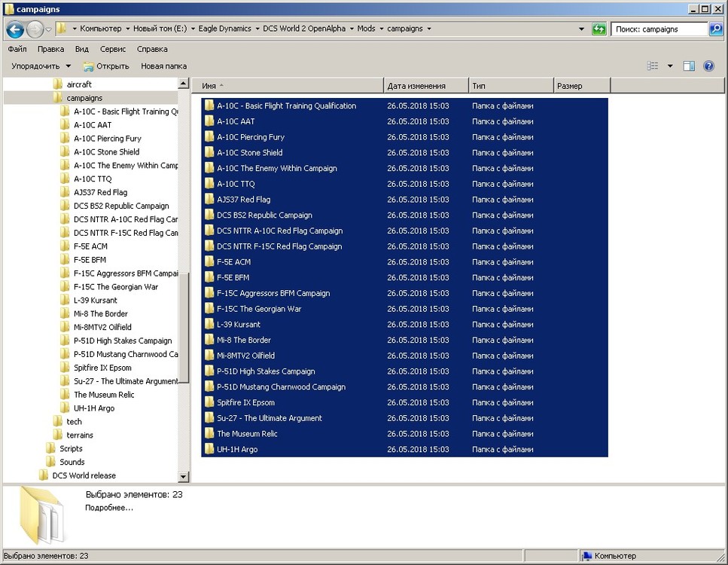Create a folder with Новая папка
This screenshot has width=728, height=565.
163,66
